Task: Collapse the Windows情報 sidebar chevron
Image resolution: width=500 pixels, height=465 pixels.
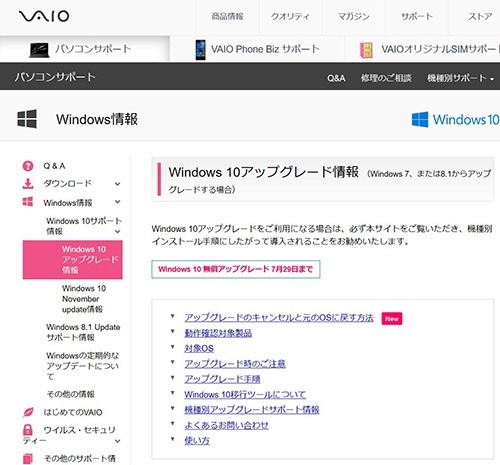Action: tap(117, 202)
